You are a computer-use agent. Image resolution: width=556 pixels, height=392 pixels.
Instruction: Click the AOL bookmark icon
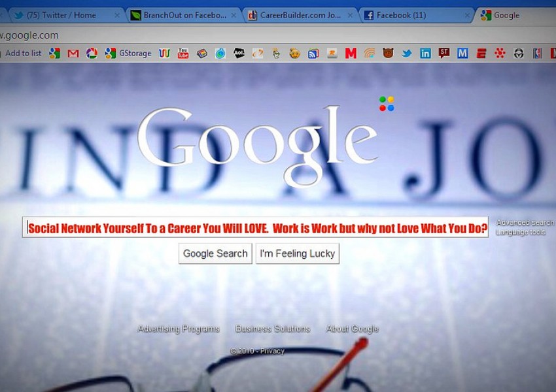tap(239, 54)
